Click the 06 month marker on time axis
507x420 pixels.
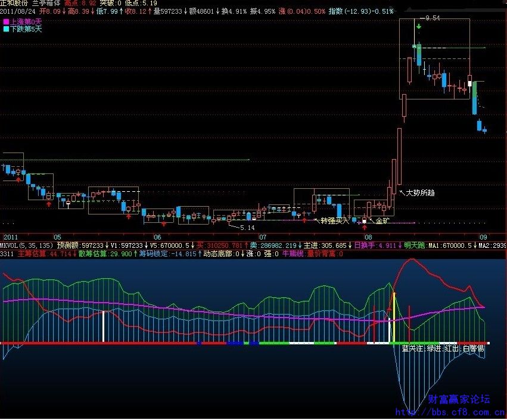coord(157,236)
